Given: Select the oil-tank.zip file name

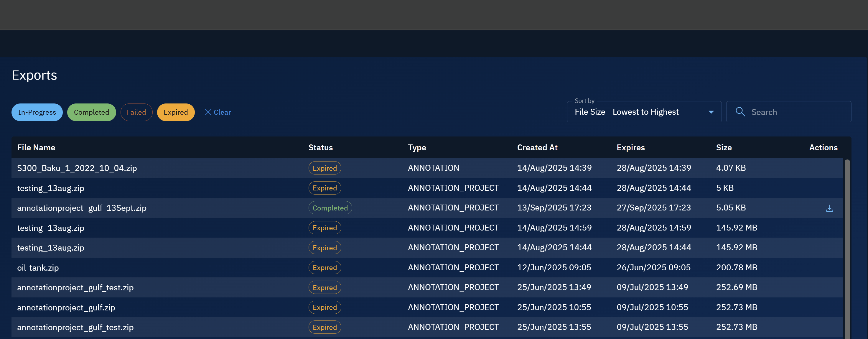Looking at the screenshot, I should (38, 267).
